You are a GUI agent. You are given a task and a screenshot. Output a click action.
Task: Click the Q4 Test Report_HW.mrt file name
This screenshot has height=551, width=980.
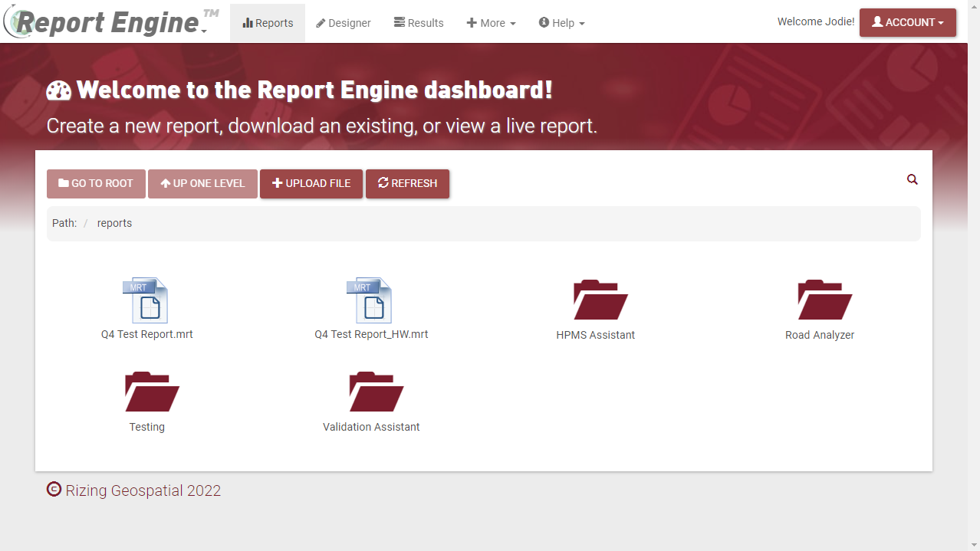371,334
